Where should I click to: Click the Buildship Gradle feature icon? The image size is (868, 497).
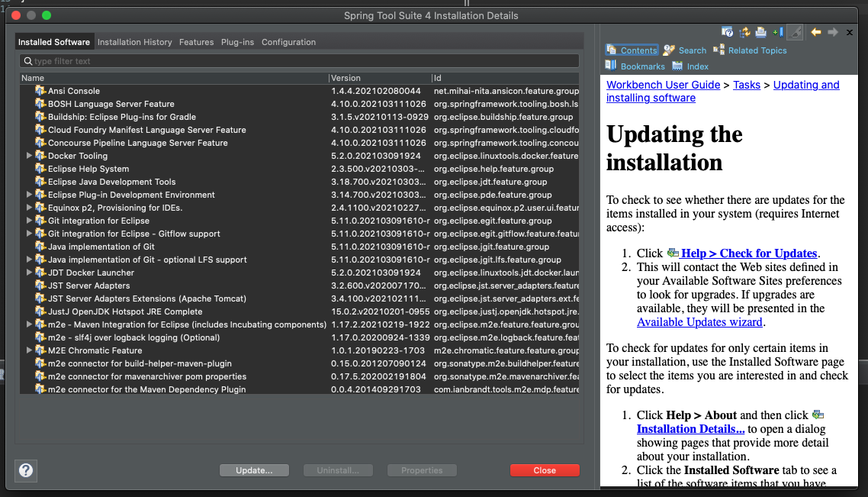coord(40,116)
